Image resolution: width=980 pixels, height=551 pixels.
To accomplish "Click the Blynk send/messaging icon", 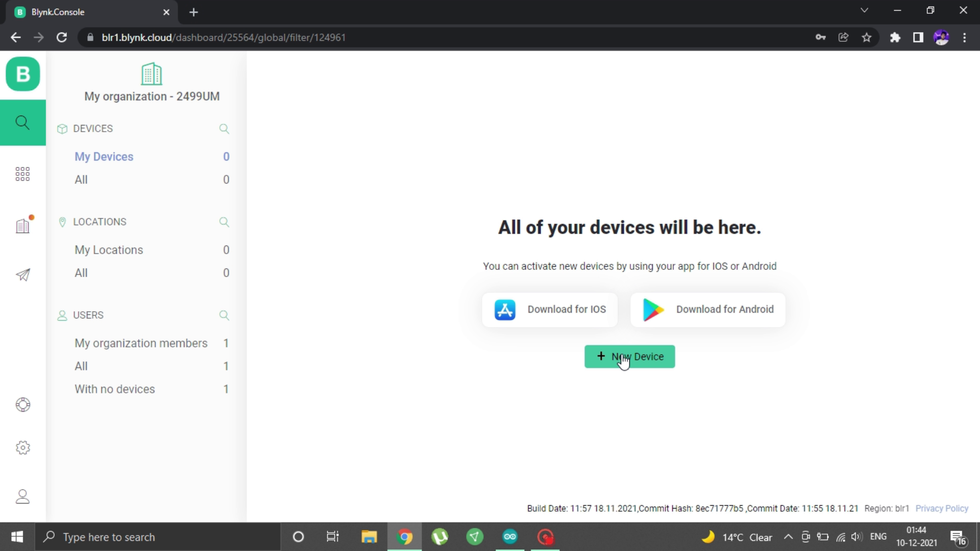I will (23, 274).
